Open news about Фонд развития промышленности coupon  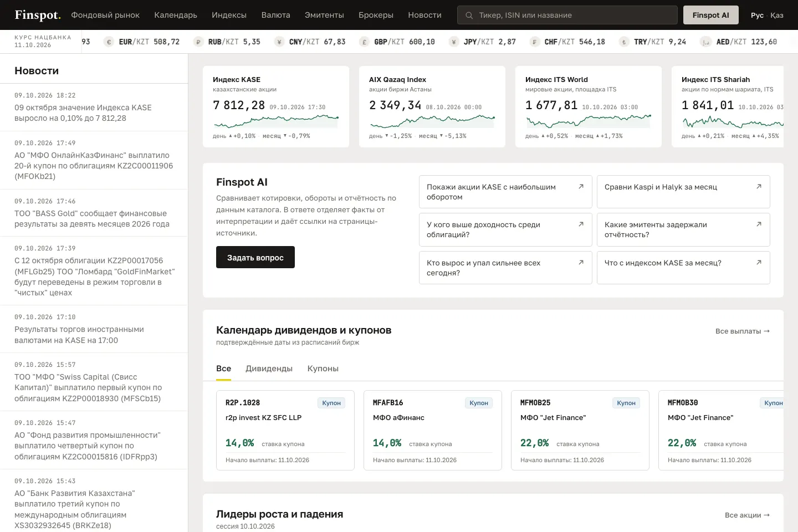click(94, 441)
